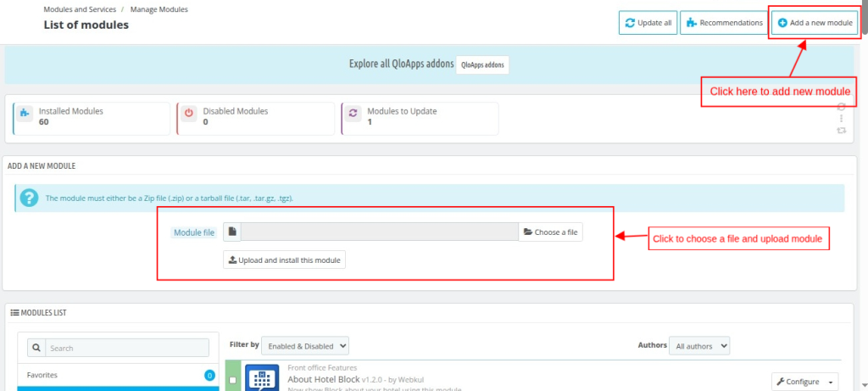The width and height of the screenshot is (868, 391).
Task: Click the Modules to Update refresh icon
Action: coord(353,113)
